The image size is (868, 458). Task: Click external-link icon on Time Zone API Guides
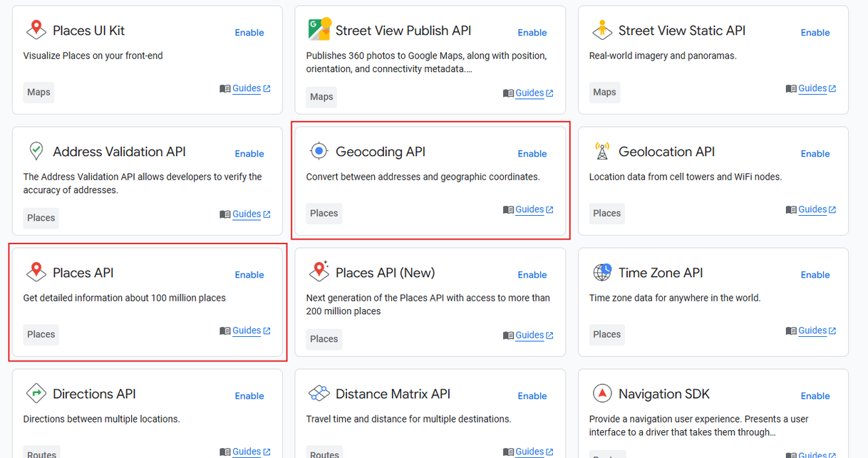pos(832,331)
